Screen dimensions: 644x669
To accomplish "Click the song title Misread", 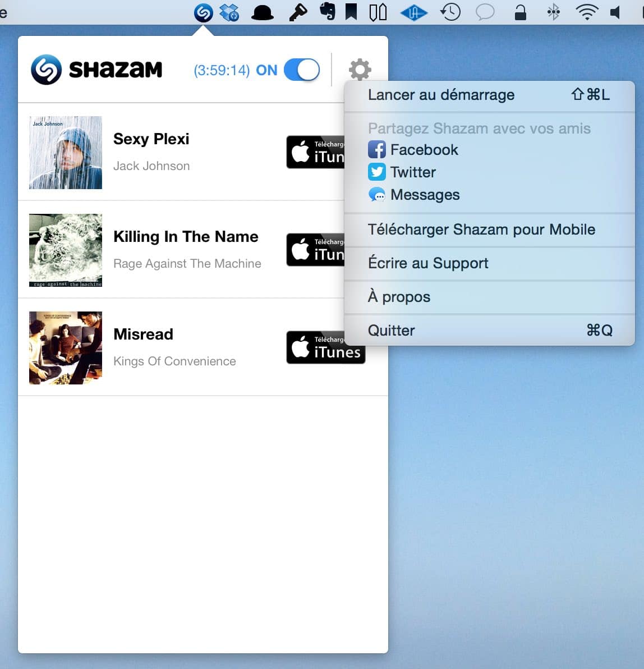I will 143,334.
